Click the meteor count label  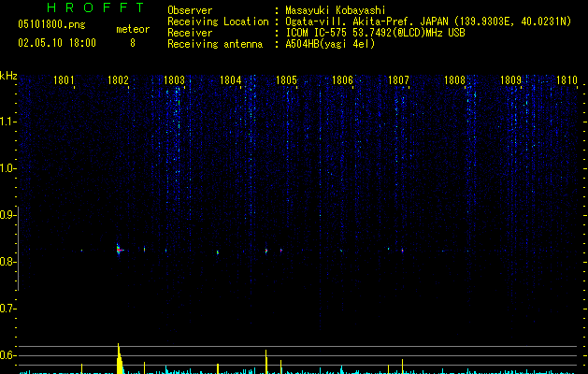point(133,29)
